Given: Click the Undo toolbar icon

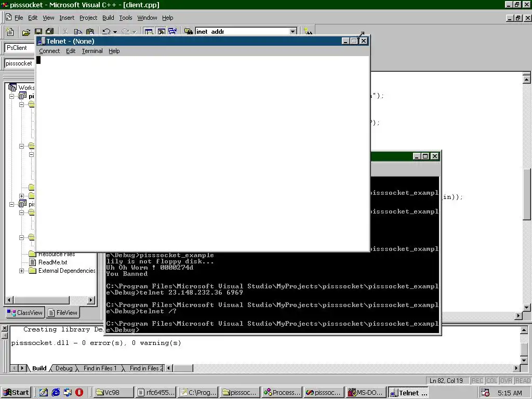Looking at the screenshot, I should tap(107, 32).
